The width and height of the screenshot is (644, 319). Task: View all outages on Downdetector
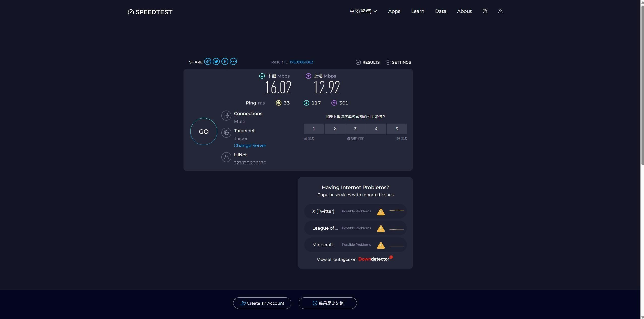(355, 259)
